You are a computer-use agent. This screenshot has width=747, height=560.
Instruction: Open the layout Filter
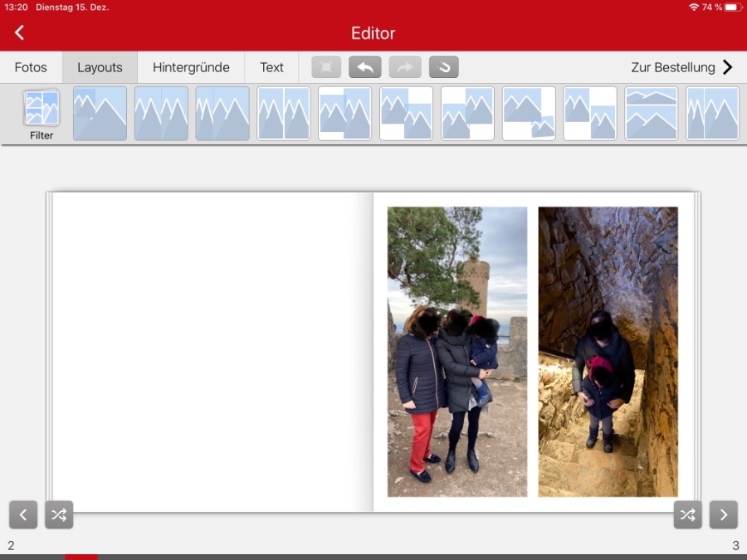(41, 114)
